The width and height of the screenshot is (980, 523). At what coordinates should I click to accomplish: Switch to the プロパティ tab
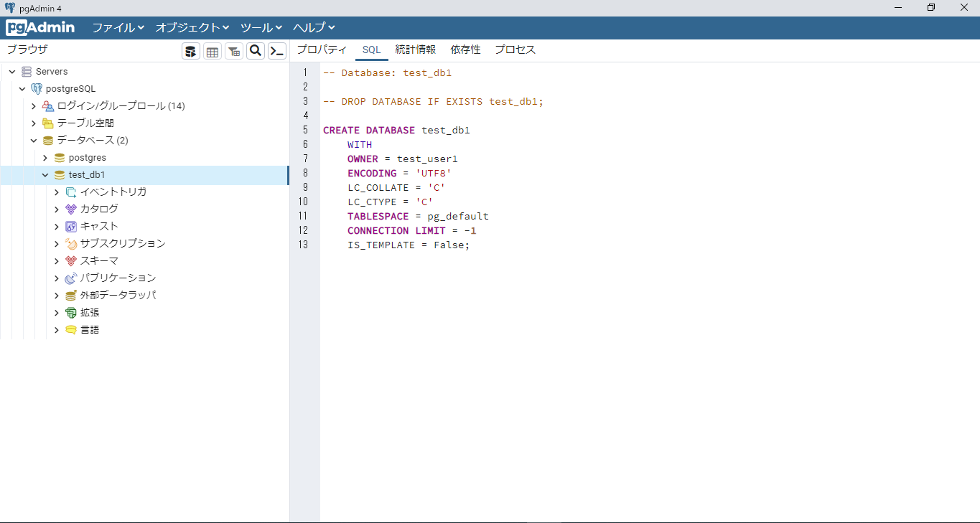(322, 50)
